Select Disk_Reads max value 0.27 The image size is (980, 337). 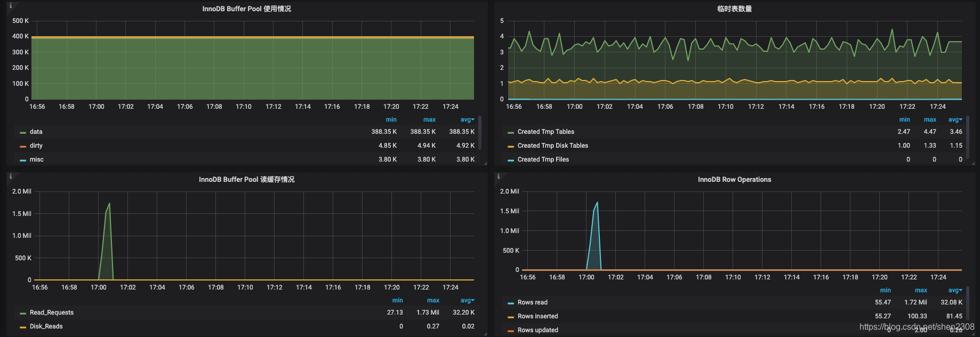[x=433, y=326]
